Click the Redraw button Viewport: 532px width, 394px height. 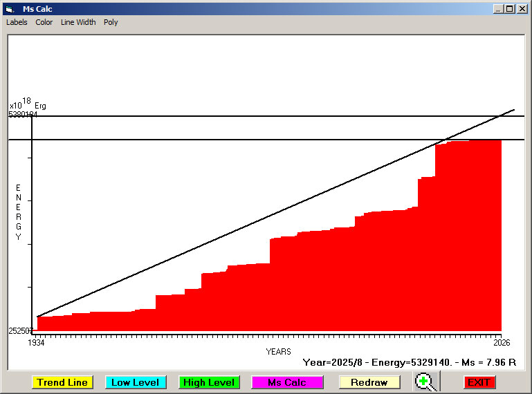(369, 382)
